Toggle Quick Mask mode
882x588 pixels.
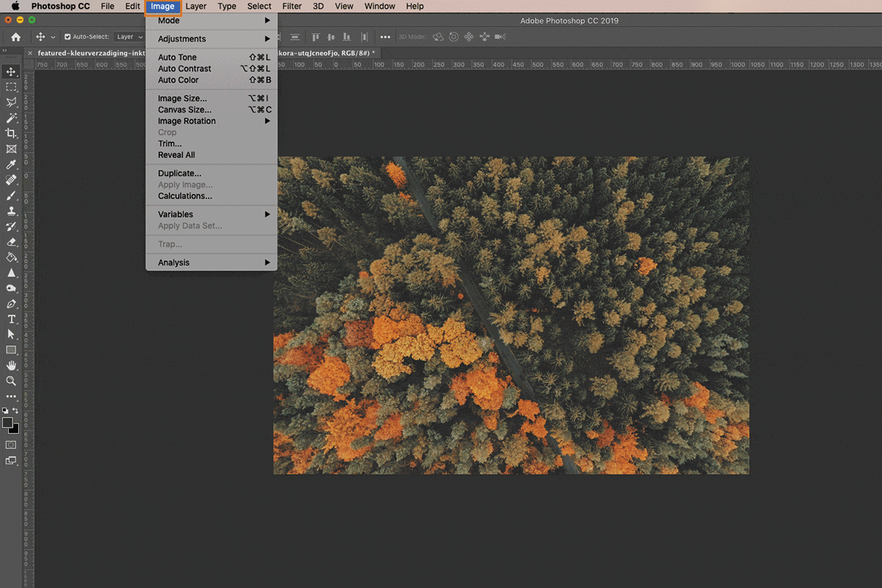[x=11, y=445]
